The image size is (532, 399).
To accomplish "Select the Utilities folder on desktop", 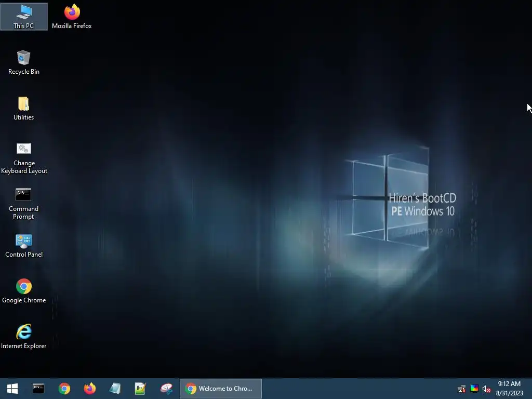I will [x=24, y=108].
